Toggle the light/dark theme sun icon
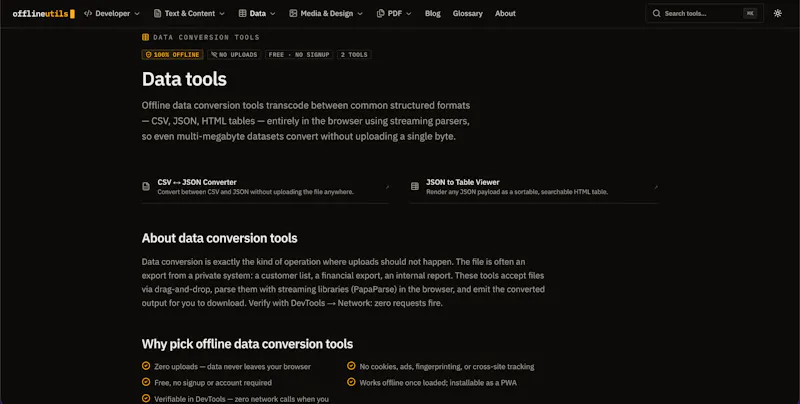The width and height of the screenshot is (800, 404). [x=778, y=14]
